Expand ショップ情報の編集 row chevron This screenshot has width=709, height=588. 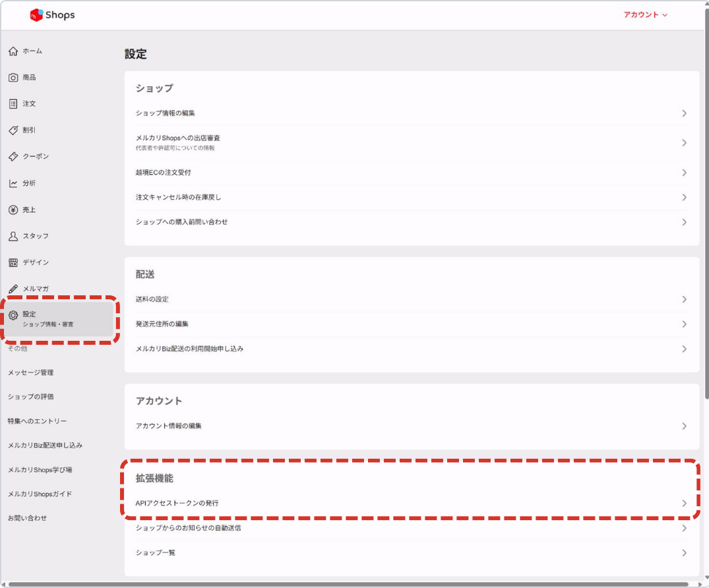(x=684, y=113)
